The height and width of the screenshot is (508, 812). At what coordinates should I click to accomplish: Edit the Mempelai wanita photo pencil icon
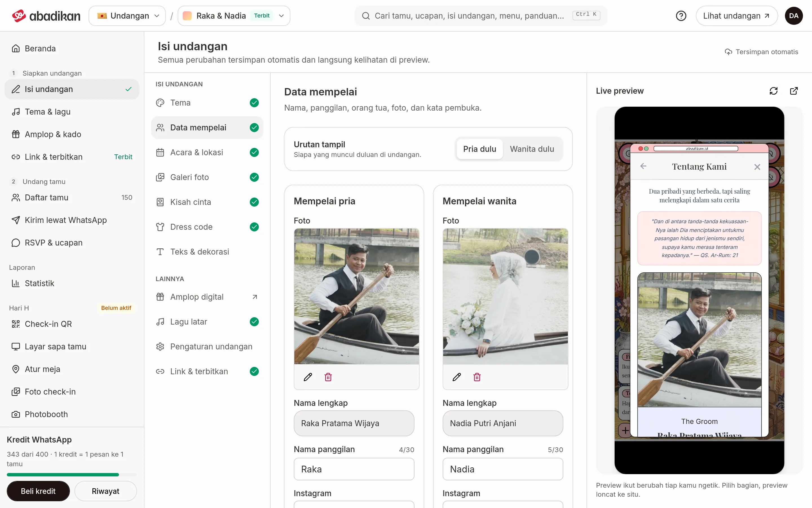pos(457,377)
